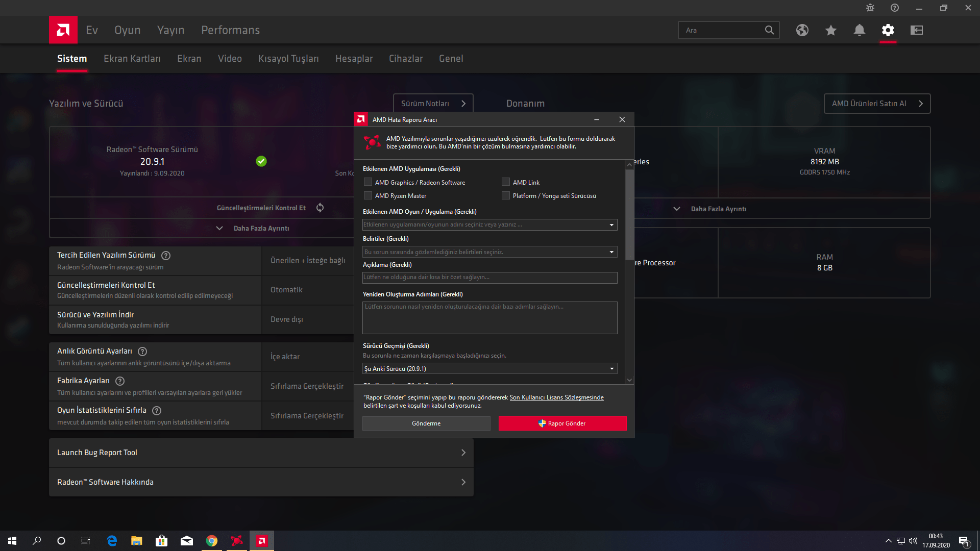Image resolution: width=980 pixels, height=551 pixels.
Task: Click refresh icon next to Güncelleştirmeleri Kontrol Et
Action: 320,208
